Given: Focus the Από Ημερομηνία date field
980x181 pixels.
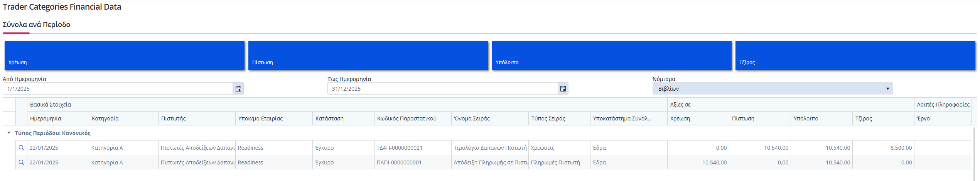Looking at the screenshot, I should (x=118, y=89).
